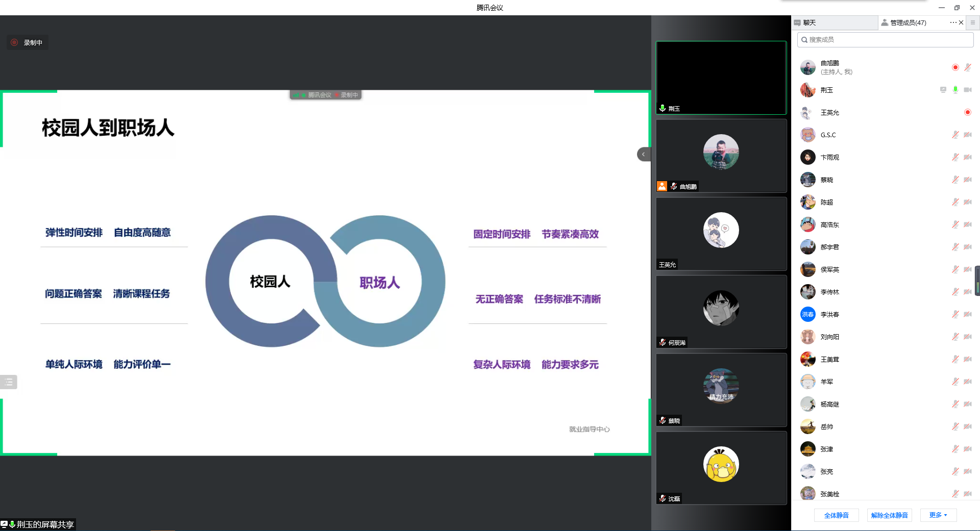The image size is (980, 531).
Task: Mute 荆玉's green microphone in member list
Action: click(955, 90)
